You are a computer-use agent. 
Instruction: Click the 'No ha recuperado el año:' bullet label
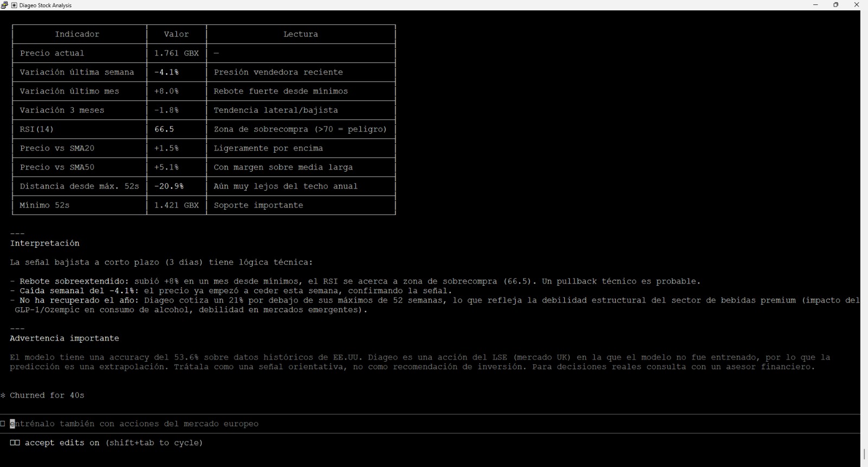(x=79, y=300)
